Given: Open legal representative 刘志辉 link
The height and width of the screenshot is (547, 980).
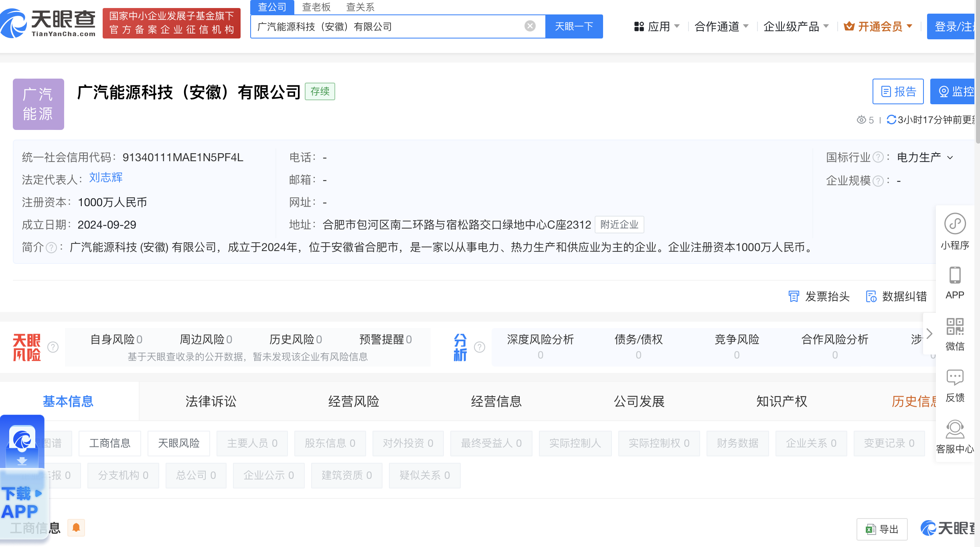Looking at the screenshot, I should tap(106, 177).
